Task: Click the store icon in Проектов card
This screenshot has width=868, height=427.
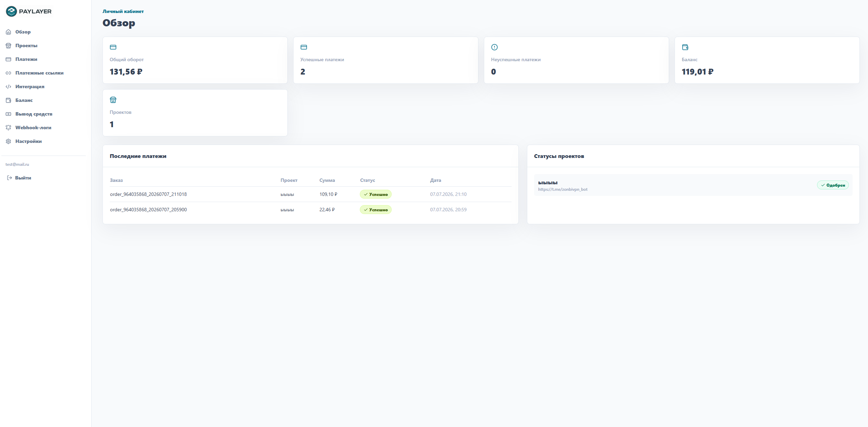Action: click(113, 100)
